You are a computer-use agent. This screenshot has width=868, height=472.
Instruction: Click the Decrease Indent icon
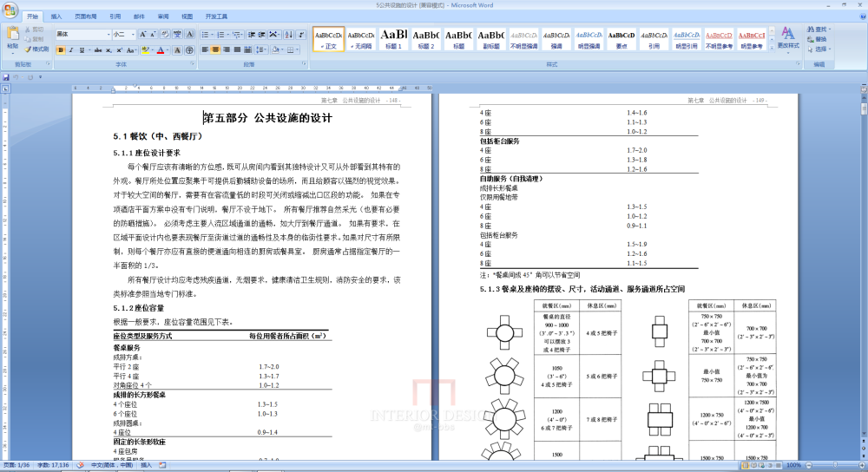[252, 35]
